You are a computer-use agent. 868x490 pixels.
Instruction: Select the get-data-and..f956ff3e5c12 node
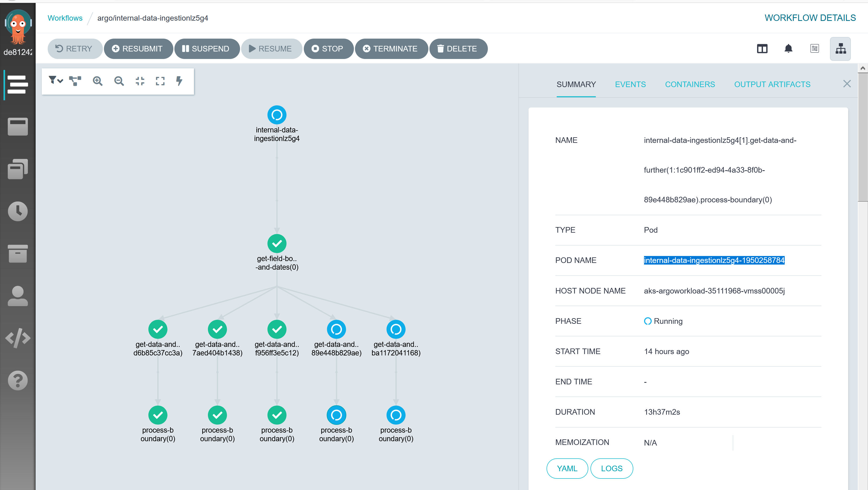click(277, 329)
